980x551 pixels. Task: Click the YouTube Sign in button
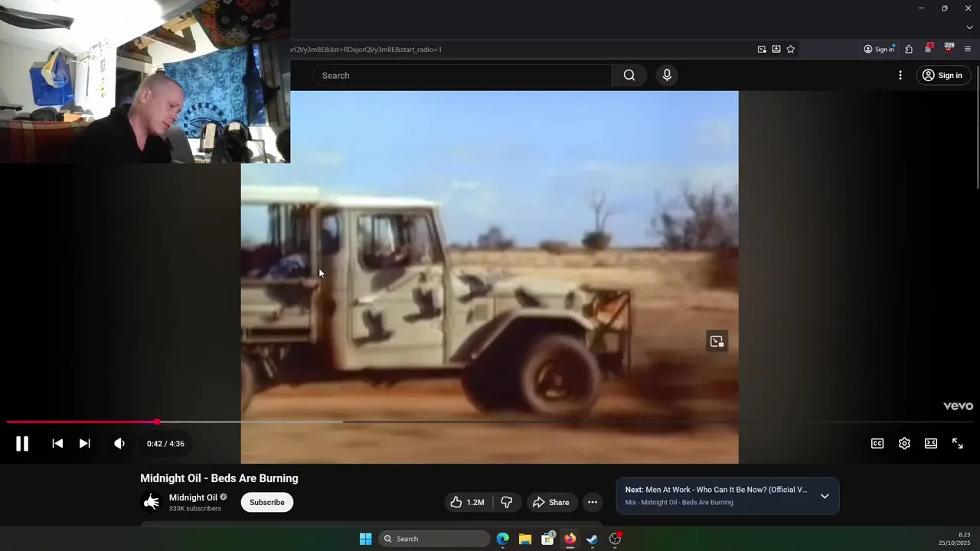(x=943, y=76)
